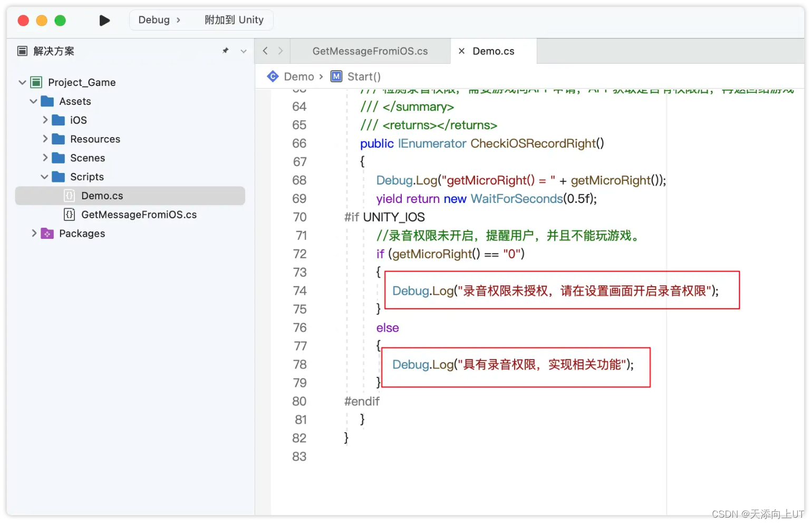Viewport: 812px width, 524px height.
Task: Select the iOS tree item label
Action: (79, 120)
